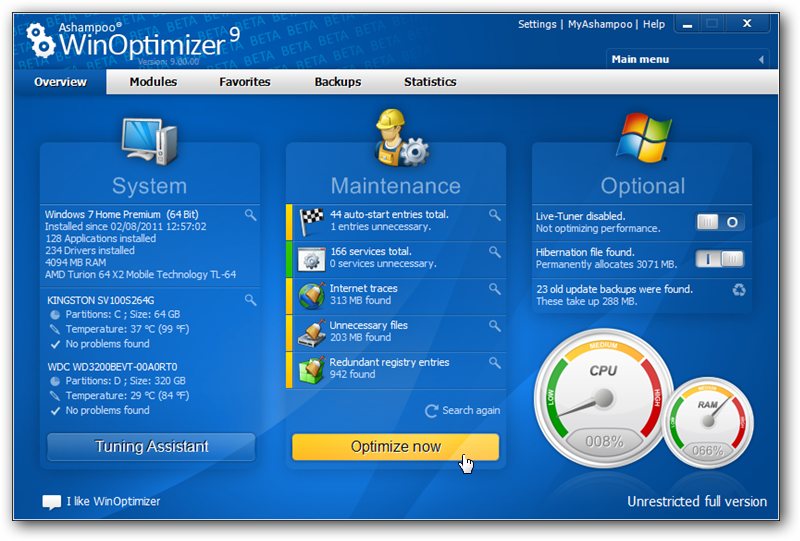The width and height of the screenshot is (800, 541).
Task: Launch the Tuning Assistant
Action: click(151, 446)
